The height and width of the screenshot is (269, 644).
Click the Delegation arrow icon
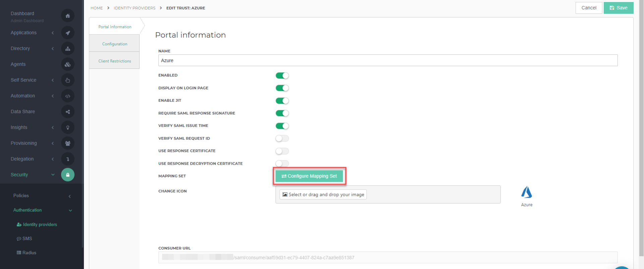pos(68,159)
